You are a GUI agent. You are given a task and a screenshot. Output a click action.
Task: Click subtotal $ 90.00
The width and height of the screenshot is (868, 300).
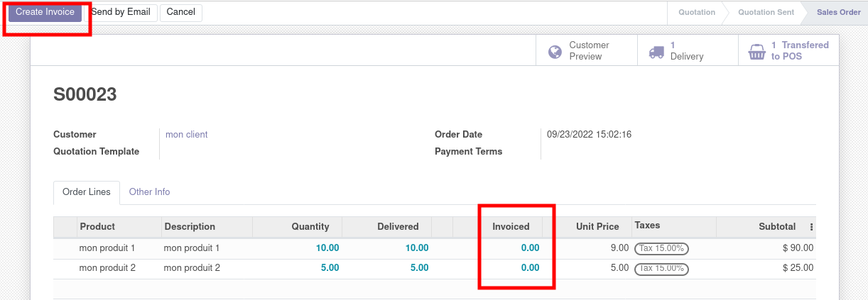click(798, 248)
